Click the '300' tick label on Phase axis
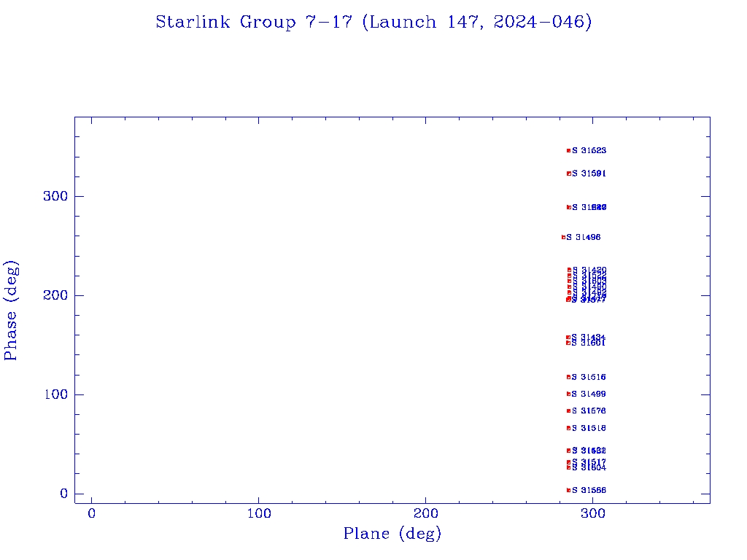Image resolution: width=747 pixels, height=560 pixels. (55, 196)
